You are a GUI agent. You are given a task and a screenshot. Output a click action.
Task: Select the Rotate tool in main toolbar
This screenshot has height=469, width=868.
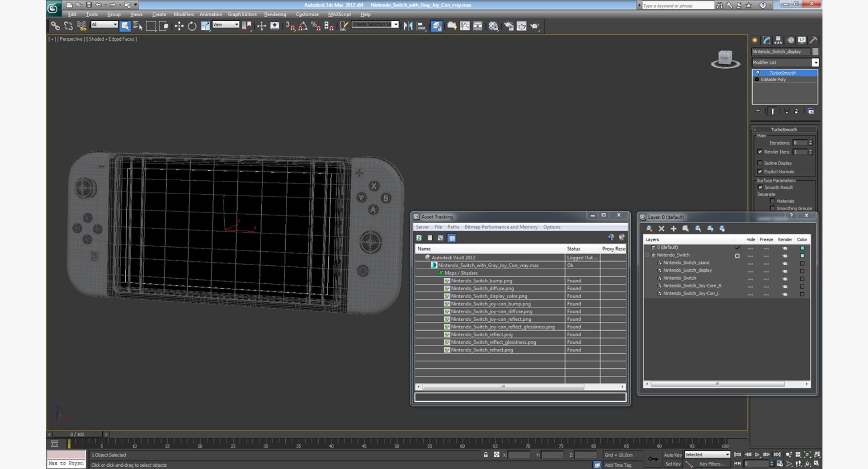point(192,26)
